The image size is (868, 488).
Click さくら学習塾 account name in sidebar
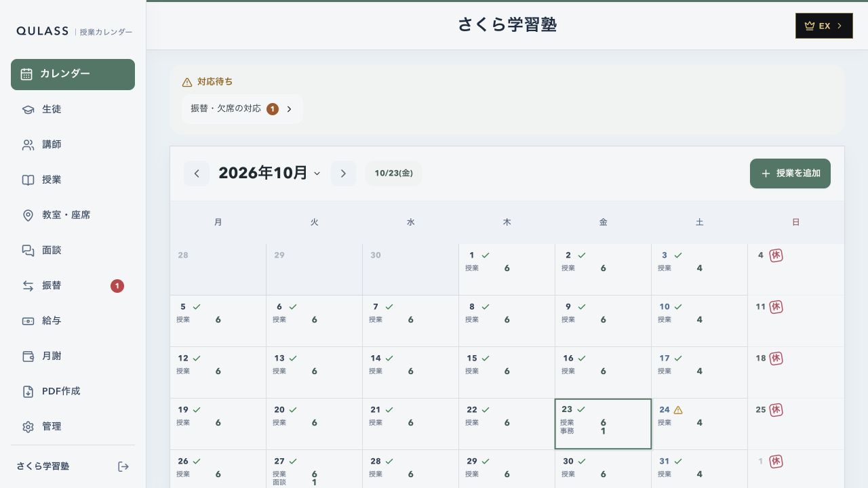(x=43, y=466)
